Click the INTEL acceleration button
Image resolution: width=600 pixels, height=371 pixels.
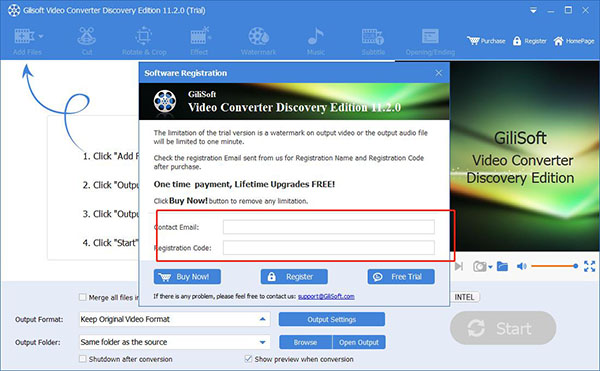[465, 297]
